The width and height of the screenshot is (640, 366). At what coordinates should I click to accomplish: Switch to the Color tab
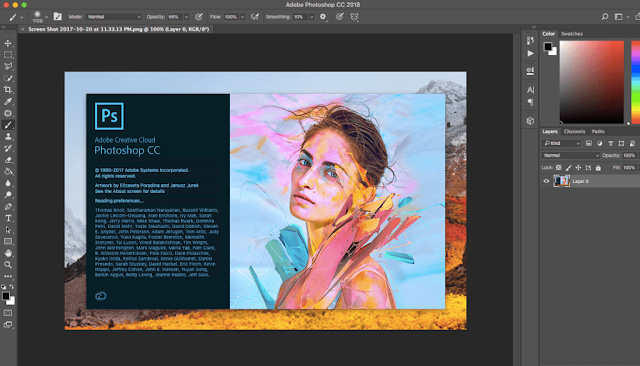click(x=549, y=34)
